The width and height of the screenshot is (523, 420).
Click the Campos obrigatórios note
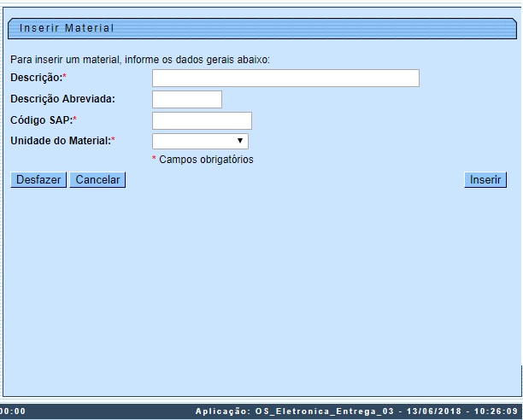tap(203, 160)
